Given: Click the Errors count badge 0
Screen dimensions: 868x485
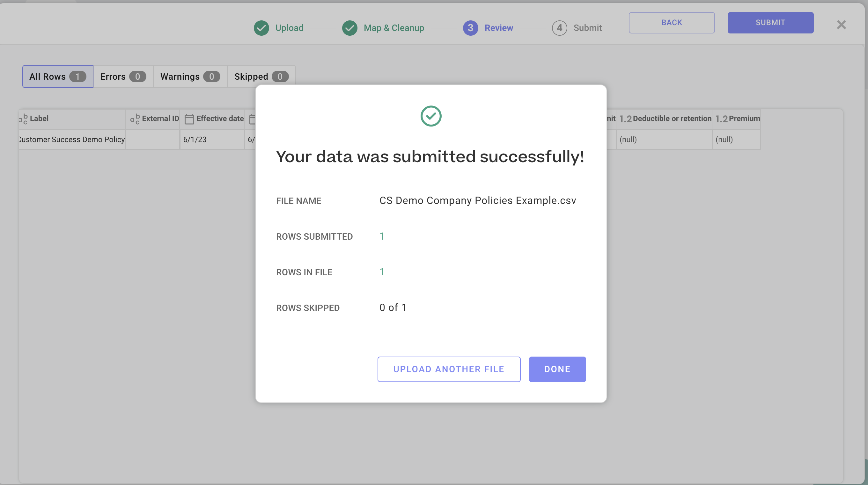Looking at the screenshot, I should pos(137,77).
